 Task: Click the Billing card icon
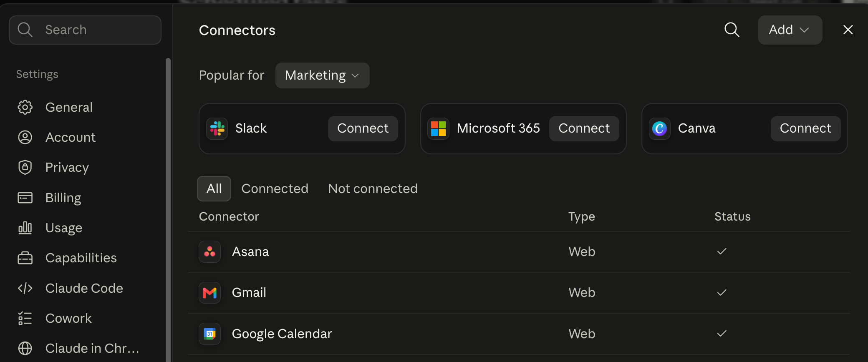pos(25,198)
